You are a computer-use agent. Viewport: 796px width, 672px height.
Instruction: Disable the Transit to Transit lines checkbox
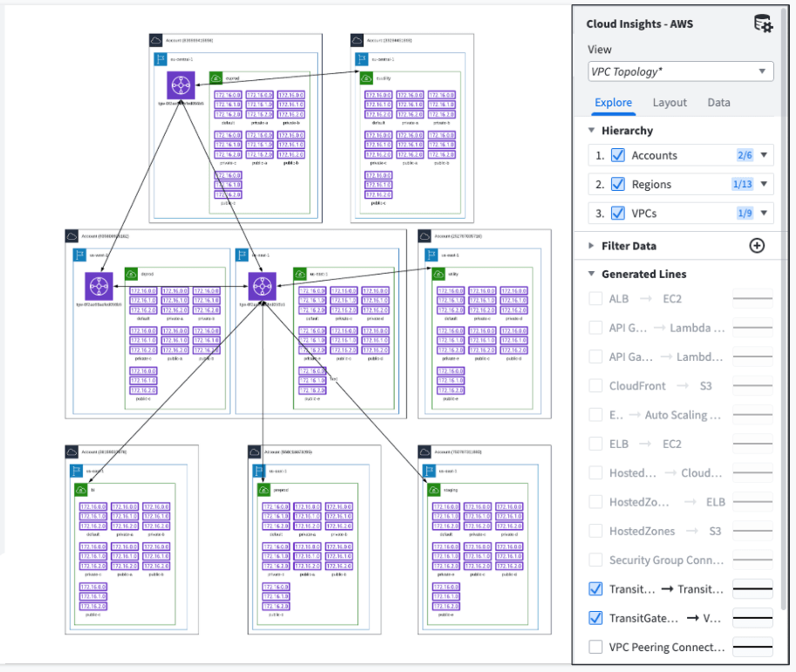point(595,588)
